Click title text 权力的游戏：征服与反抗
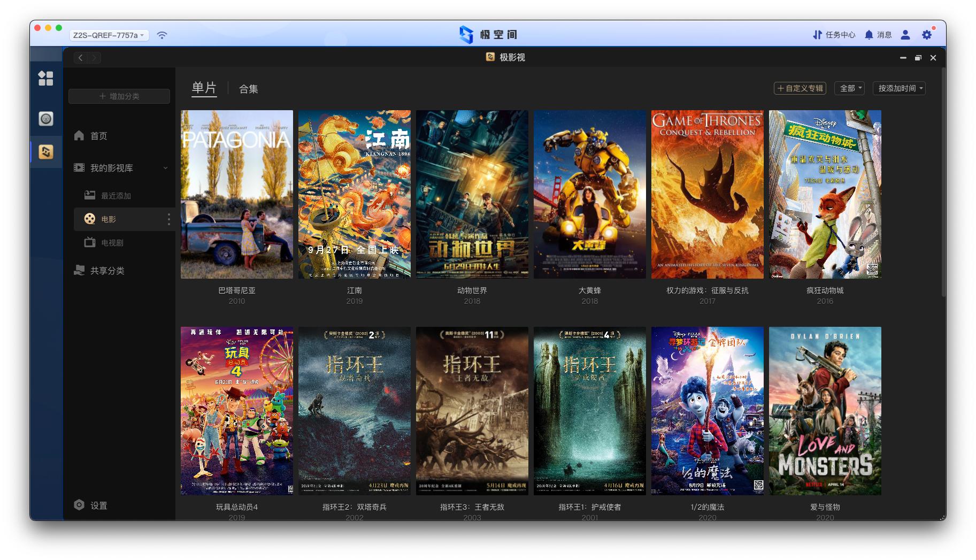The height and width of the screenshot is (560, 976). click(708, 290)
